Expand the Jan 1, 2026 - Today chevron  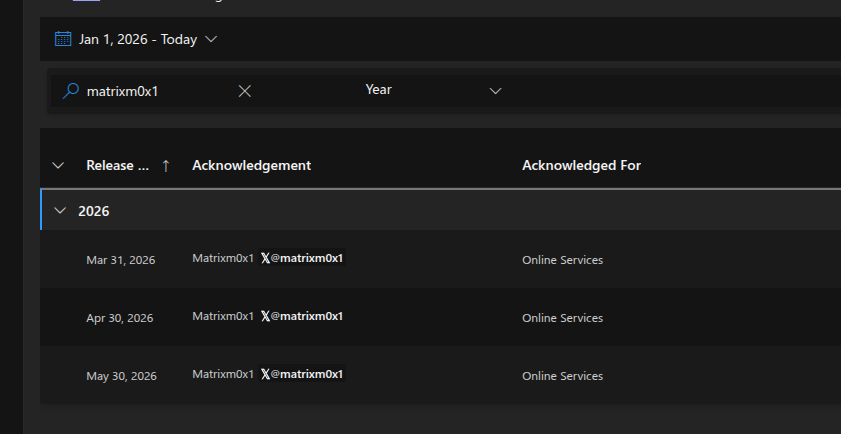(211, 39)
